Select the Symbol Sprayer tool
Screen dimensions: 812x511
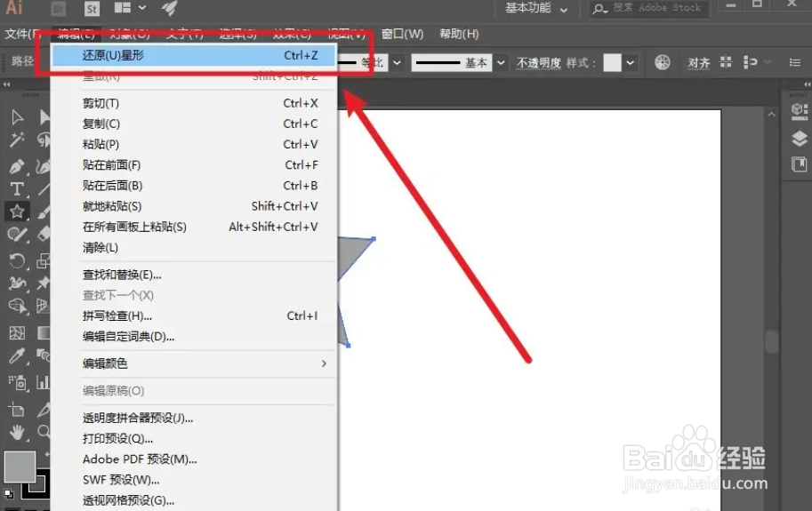click(x=17, y=382)
